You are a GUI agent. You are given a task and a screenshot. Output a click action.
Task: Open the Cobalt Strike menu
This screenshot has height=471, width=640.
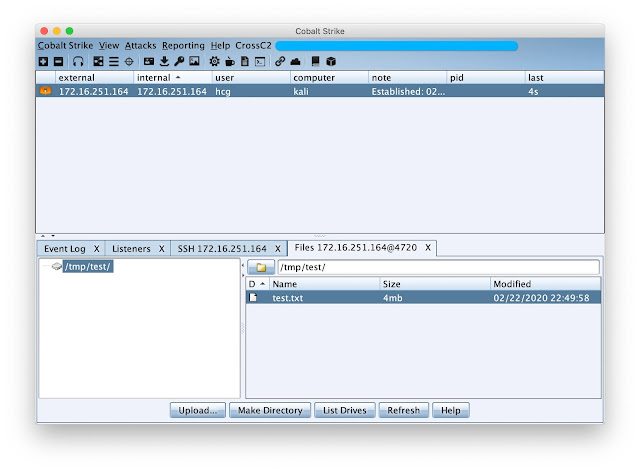point(65,45)
